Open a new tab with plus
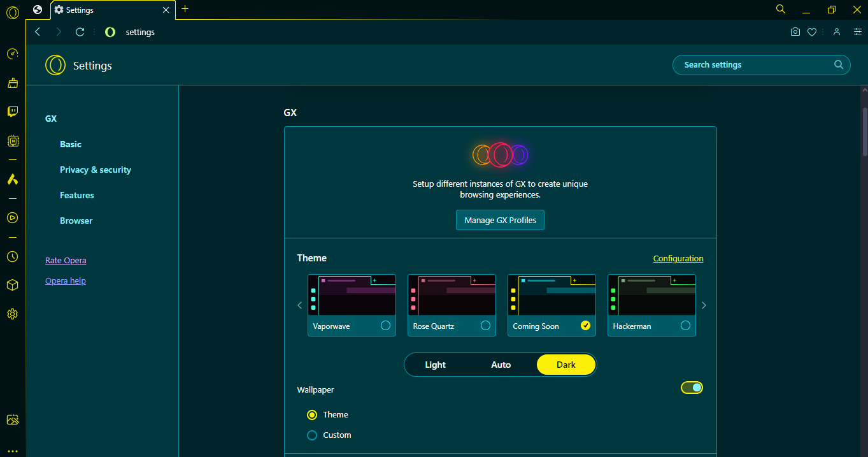The height and width of the screenshot is (457, 868). click(185, 9)
